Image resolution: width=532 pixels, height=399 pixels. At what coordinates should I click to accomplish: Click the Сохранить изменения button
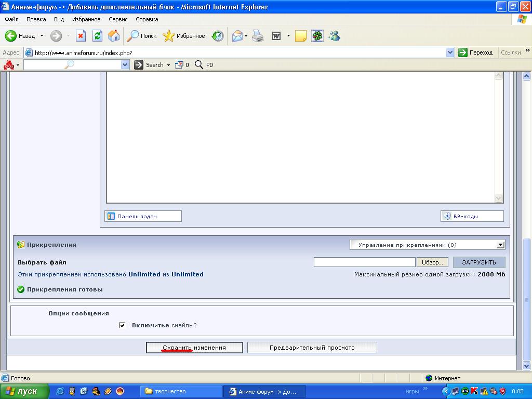tap(194, 348)
